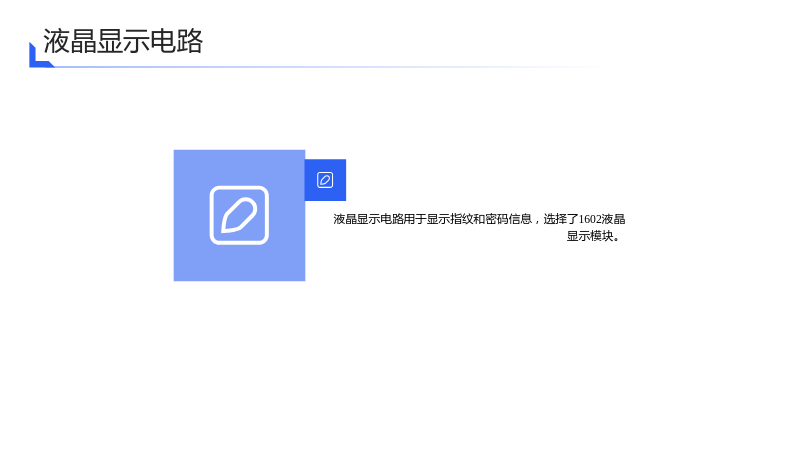The image size is (800, 450).
Task: Select the dark blue small square shape
Action: 326,180
